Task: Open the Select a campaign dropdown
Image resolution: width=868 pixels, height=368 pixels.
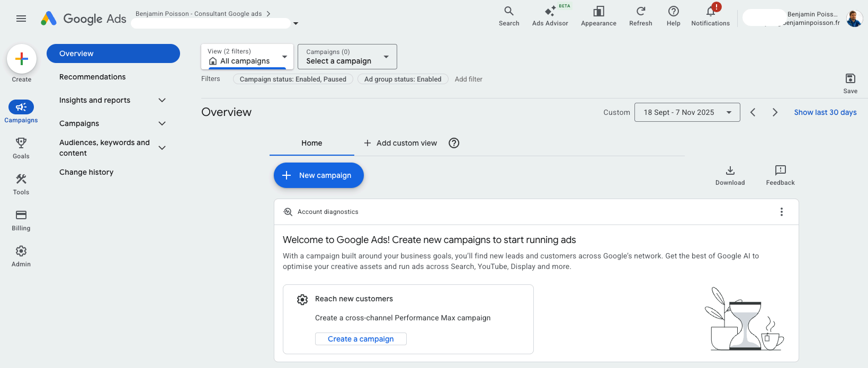Action: [x=347, y=57]
